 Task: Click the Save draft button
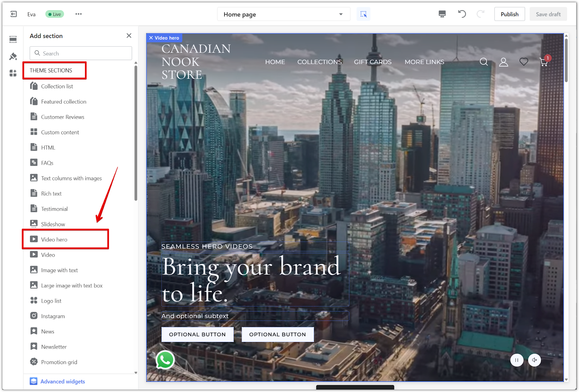[x=548, y=14]
